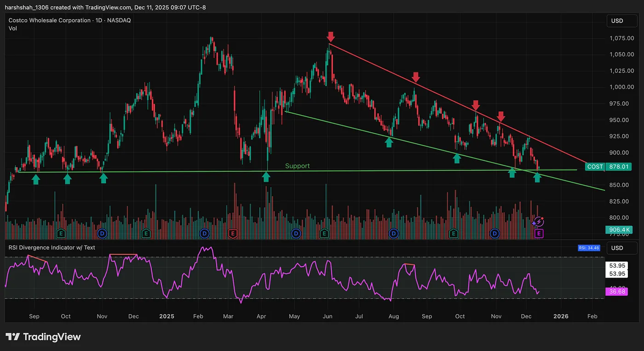
Task: Click the dividend D marker at November 2025
Action: click(x=495, y=234)
